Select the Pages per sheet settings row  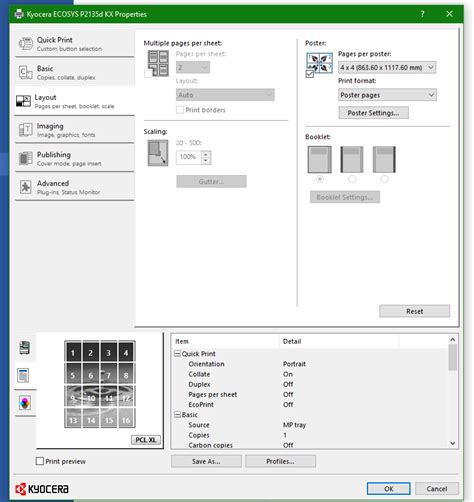pyautogui.click(x=310, y=395)
